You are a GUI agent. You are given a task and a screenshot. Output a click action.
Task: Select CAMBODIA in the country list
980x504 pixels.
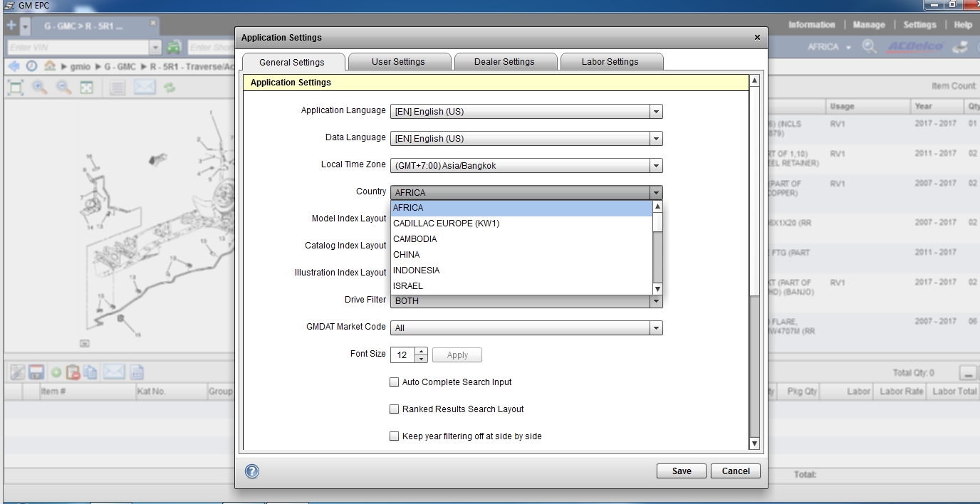coord(521,239)
